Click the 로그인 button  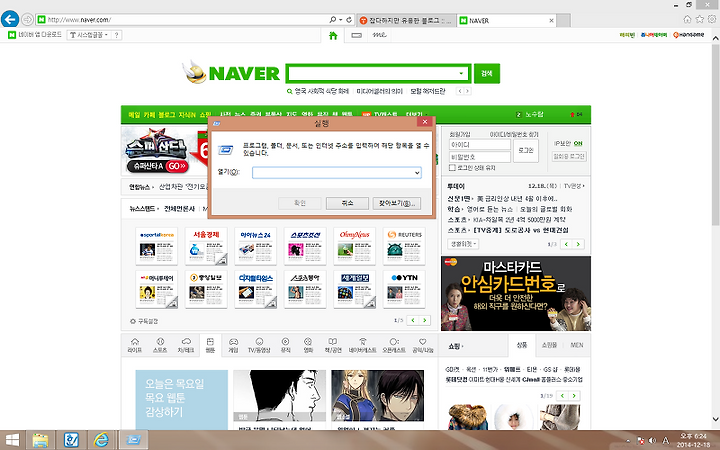[x=526, y=151]
